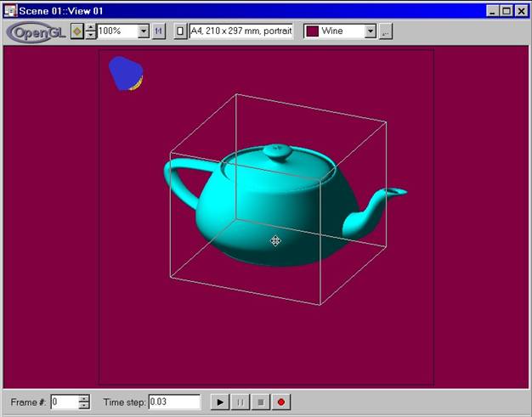Viewport: 532px width, 417px height.
Task: Click the Wine color swatch
Action: pyautogui.click(x=312, y=31)
